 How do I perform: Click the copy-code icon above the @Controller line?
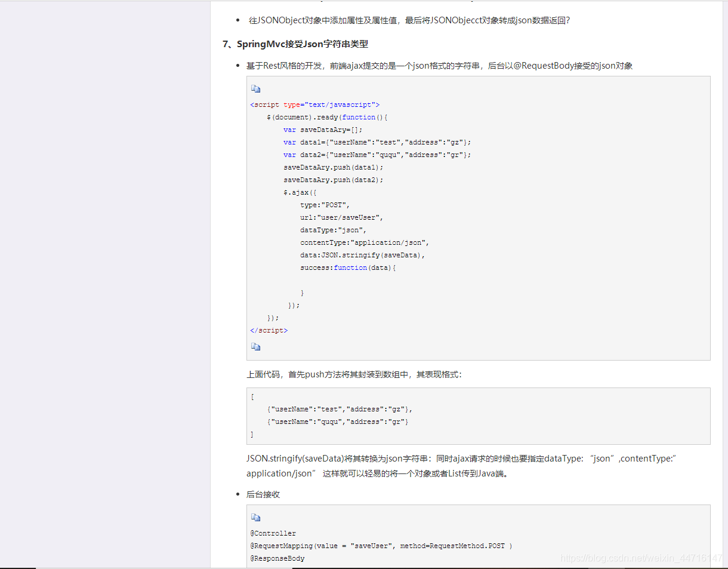pyautogui.click(x=255, y=518)
